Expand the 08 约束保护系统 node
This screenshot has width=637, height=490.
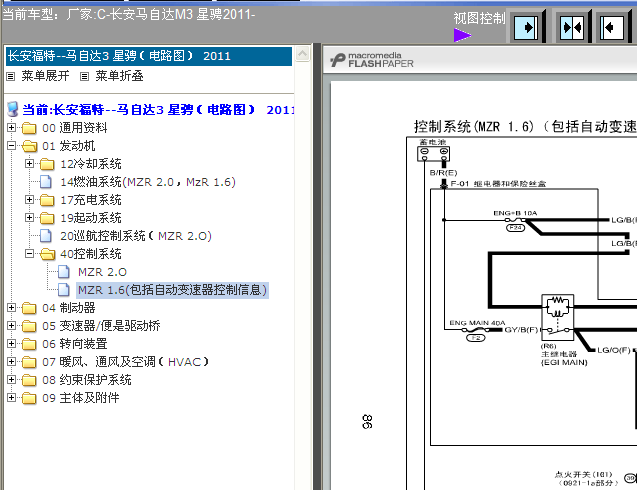[x=11, y=379]
